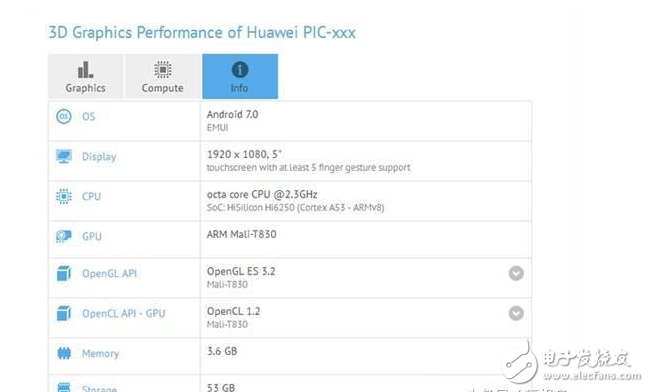Click the OpenGL API cube icon
649x392 pixels.
(x=64, y=273)
